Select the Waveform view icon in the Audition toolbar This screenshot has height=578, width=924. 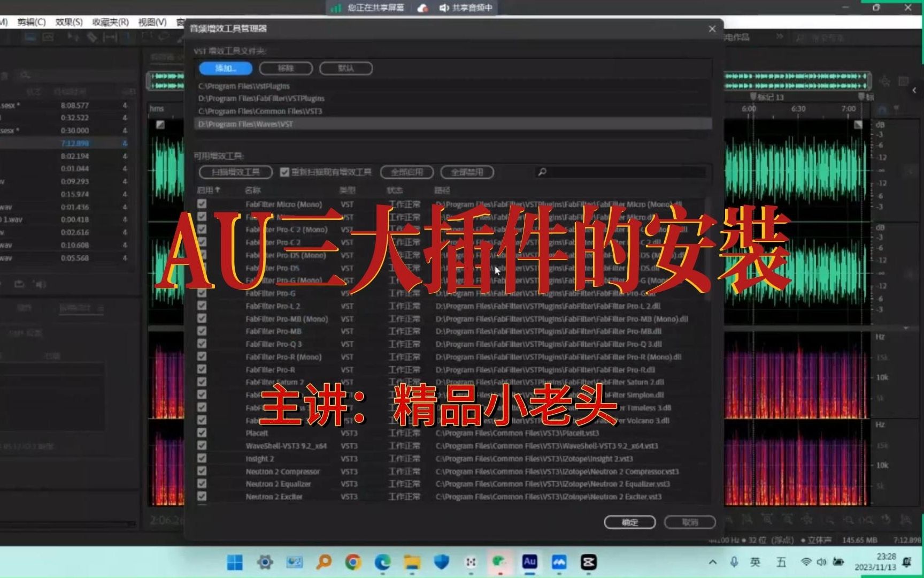click(30, 37)
